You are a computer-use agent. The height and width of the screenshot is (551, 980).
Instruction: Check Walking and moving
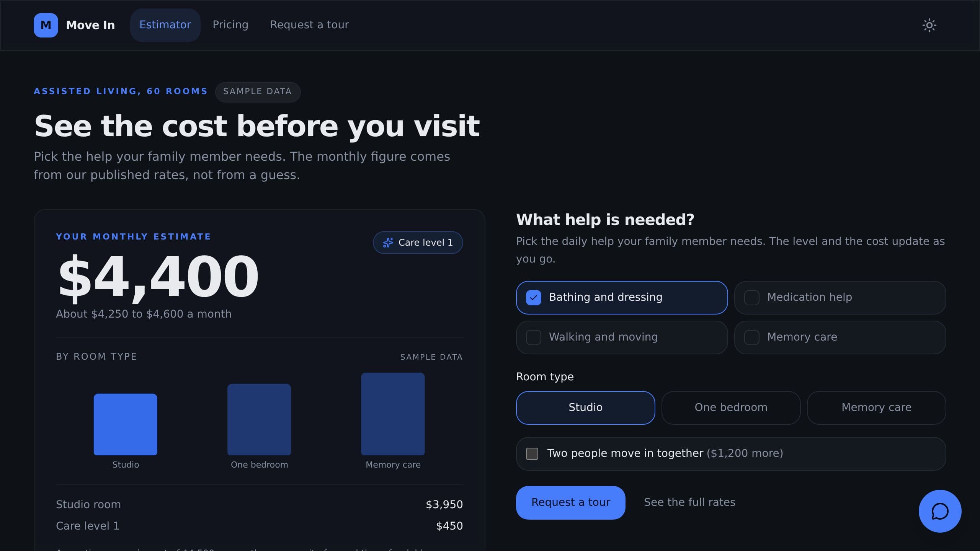(x=622, y=337)
